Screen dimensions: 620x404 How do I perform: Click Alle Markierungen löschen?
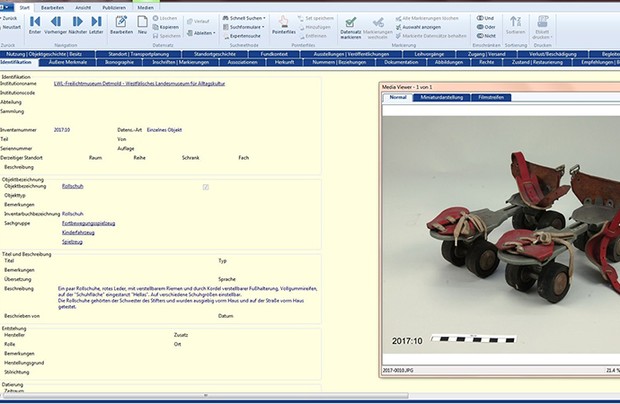[x=427, y=18]
